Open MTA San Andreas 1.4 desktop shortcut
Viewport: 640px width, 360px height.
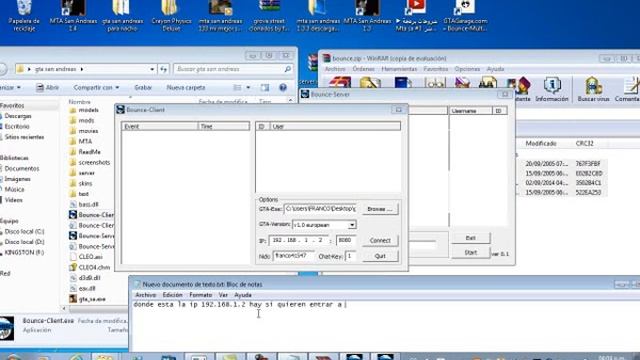pyautogui.click(x=73, y=16)
